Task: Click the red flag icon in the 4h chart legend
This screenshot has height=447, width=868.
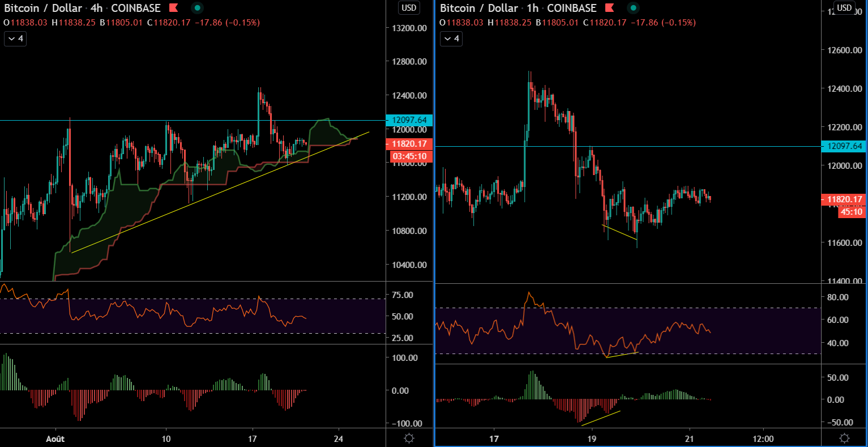Action: (173, 8)
